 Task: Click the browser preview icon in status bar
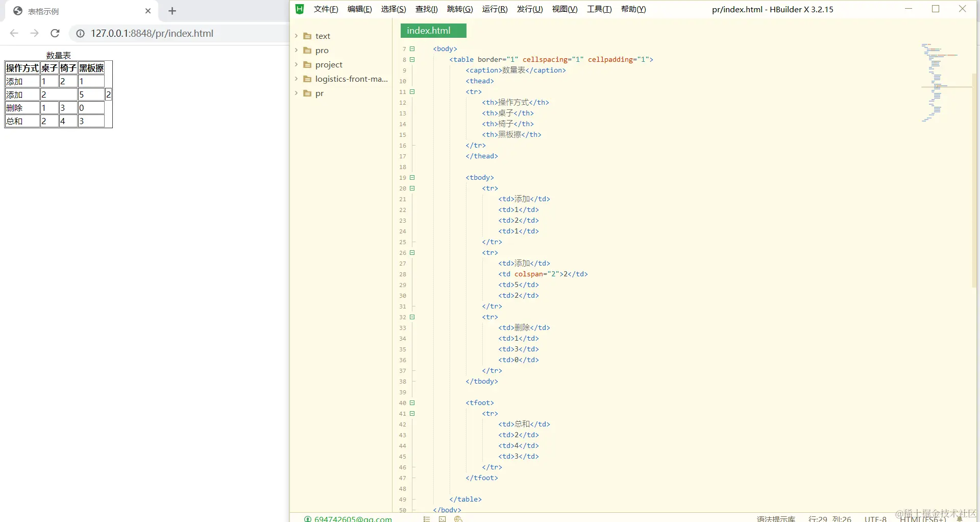[x=458, y=519]
